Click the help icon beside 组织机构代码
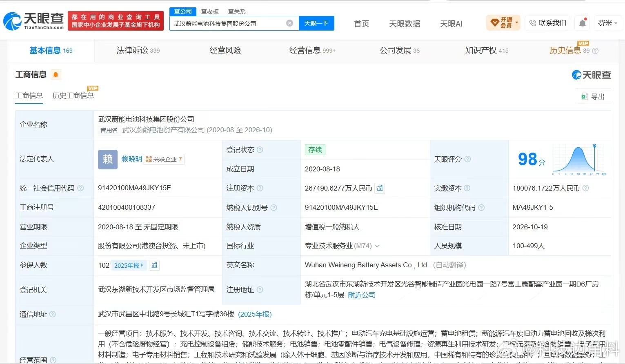The image size is (625, 364). click(x=481, y=208)
